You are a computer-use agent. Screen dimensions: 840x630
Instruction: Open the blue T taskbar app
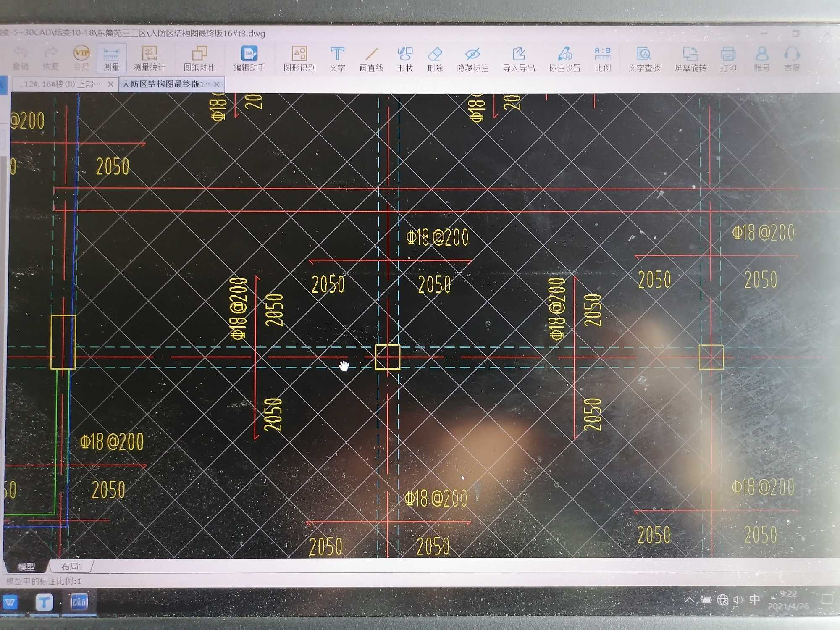pos(44,603)
